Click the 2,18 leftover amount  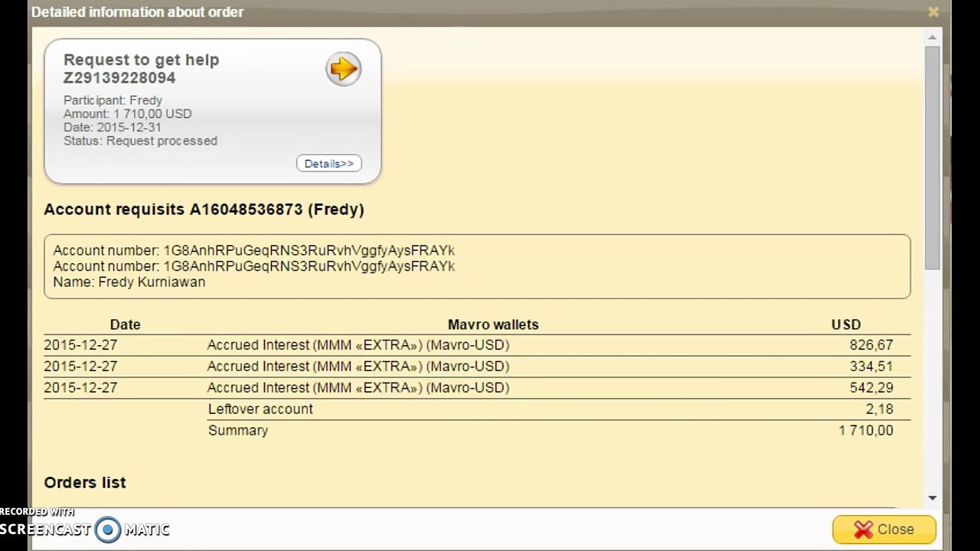click(x=880, y=409)
